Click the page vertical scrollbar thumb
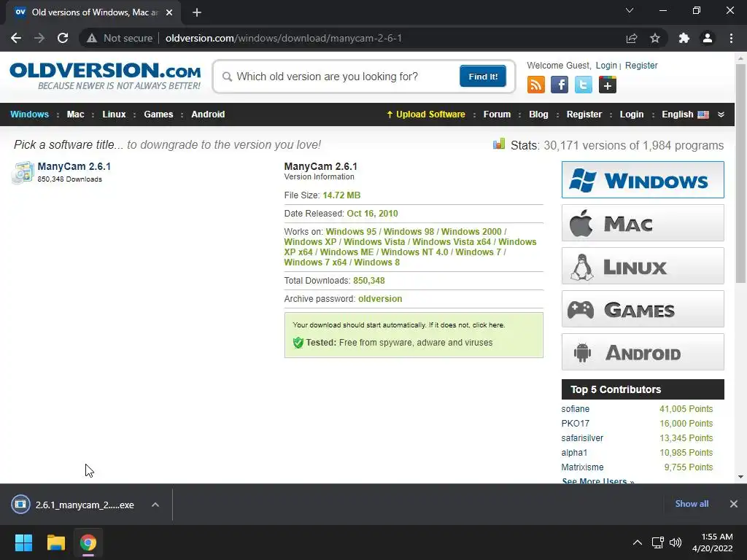 pos(740,174)
